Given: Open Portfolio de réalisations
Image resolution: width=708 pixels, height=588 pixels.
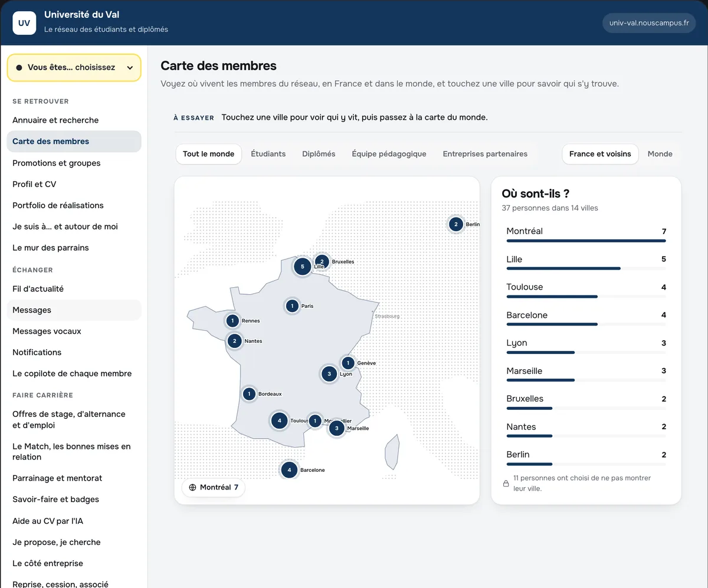Looking at the screenshot, I should (x=74, y=205).
